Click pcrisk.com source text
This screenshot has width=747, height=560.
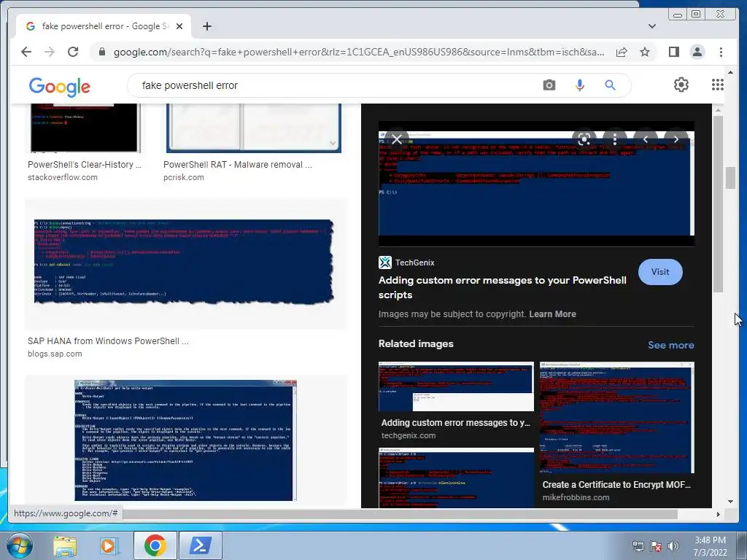(x=183, y=177)
